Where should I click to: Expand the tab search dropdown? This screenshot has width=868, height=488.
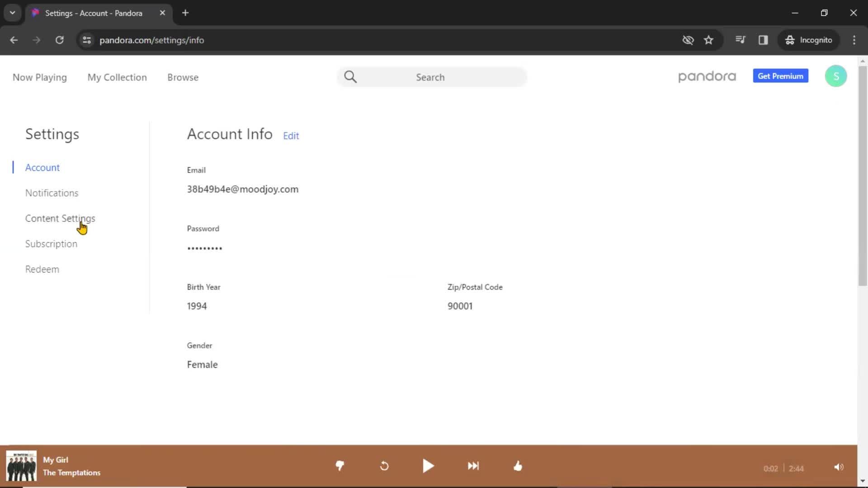[x=12, y=13]
